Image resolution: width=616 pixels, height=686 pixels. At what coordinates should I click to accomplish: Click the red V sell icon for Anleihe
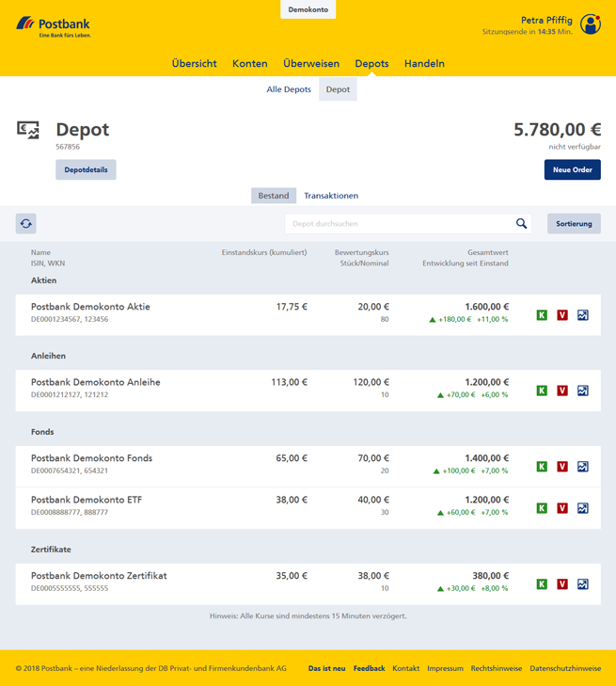coord(562,391)
